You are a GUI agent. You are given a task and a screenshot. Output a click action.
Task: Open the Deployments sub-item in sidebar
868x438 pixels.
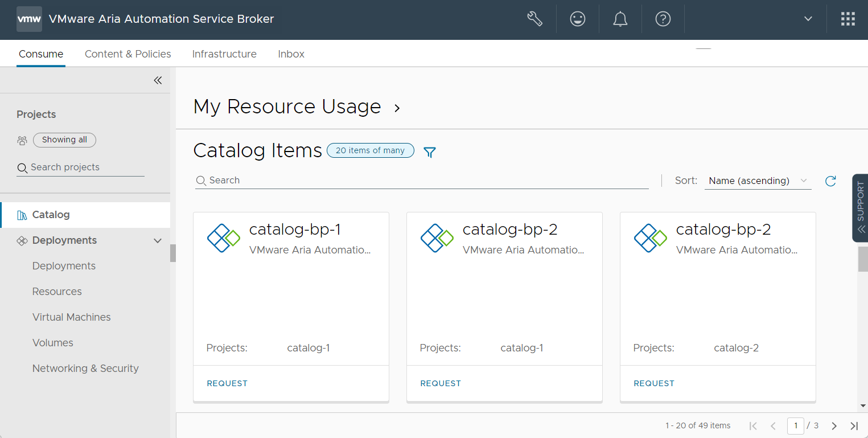[64, 266]
